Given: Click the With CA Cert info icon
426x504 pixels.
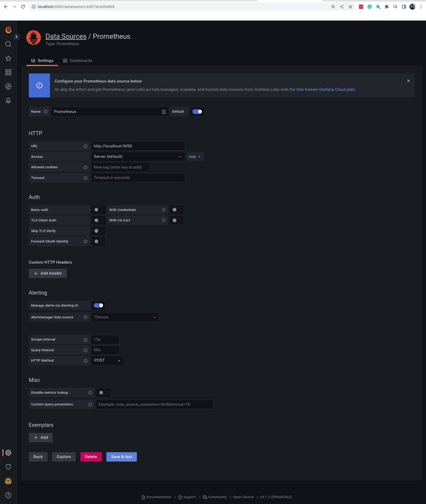Looking at the screenshot, I should click(x=164, y=220).
